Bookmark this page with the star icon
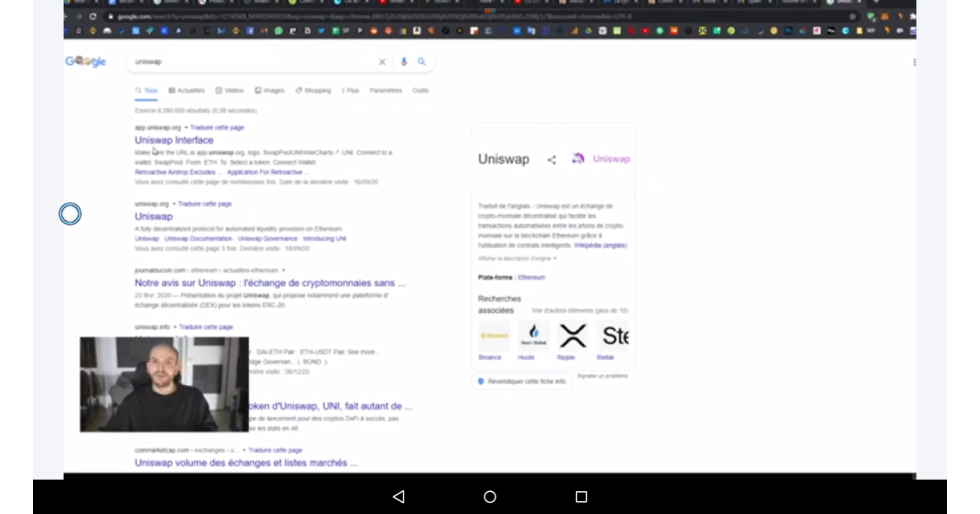The width and height of the screenshot is (980, 514). point(852,16)
